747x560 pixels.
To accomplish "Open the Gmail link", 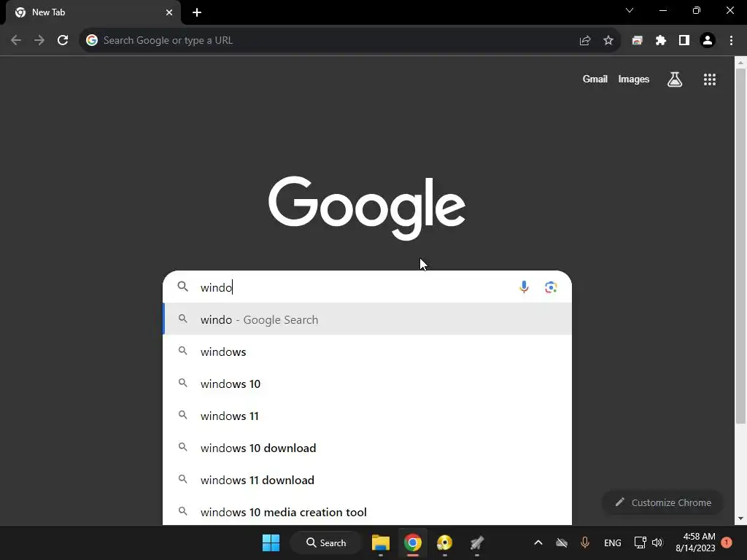I will click(595, 79).
